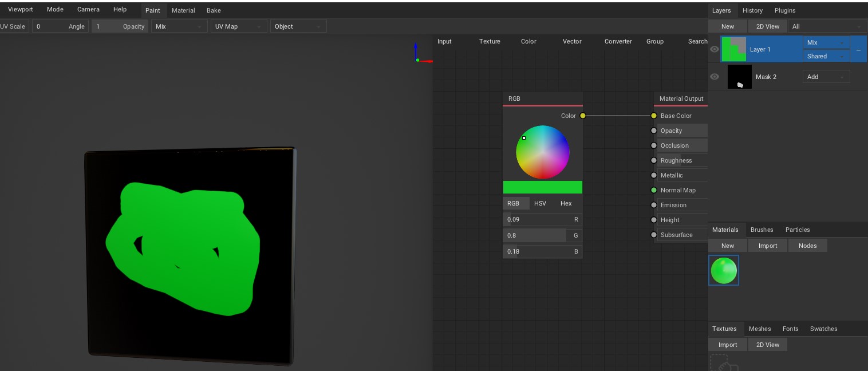
Task: Select the green material sphere thumbnail
Action: (724, 270)
